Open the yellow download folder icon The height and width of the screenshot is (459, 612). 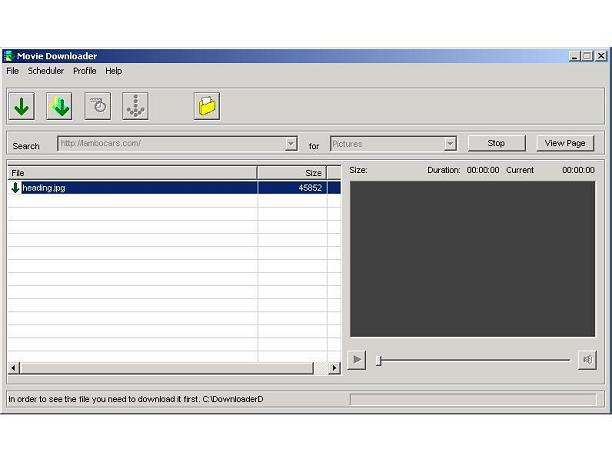[x=207, y=105]
